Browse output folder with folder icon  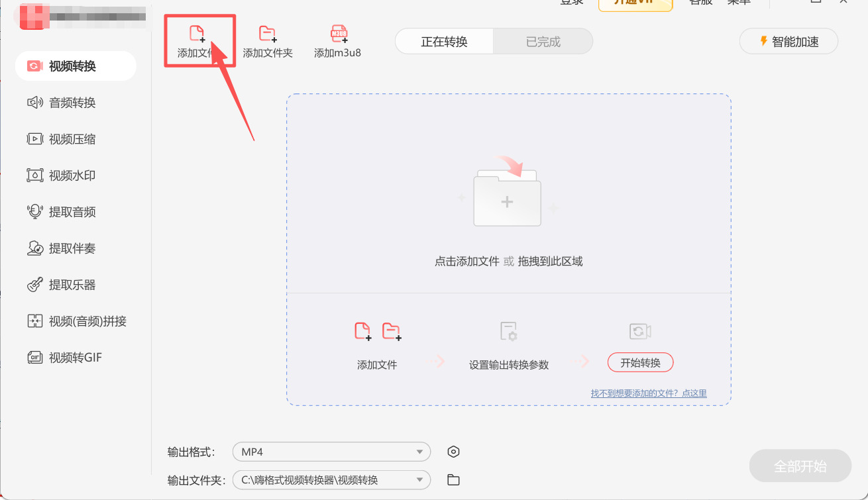(x=453, y=479)
